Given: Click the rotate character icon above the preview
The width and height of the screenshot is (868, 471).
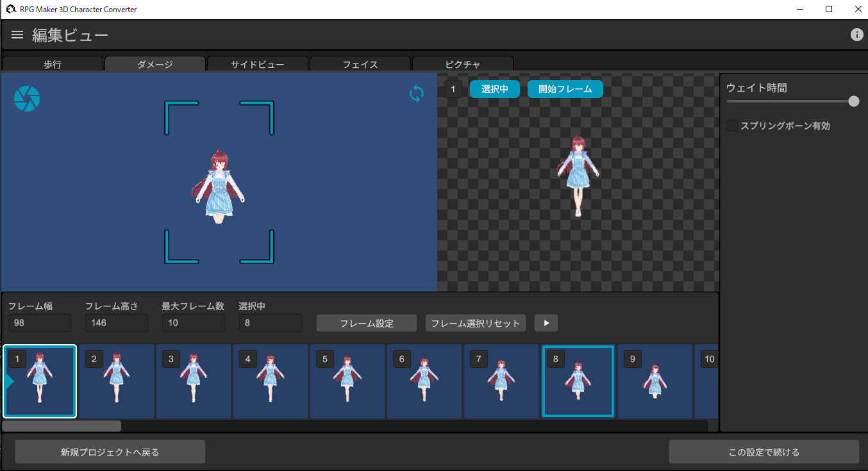Looking at the screenshot, I should (415, 94).
